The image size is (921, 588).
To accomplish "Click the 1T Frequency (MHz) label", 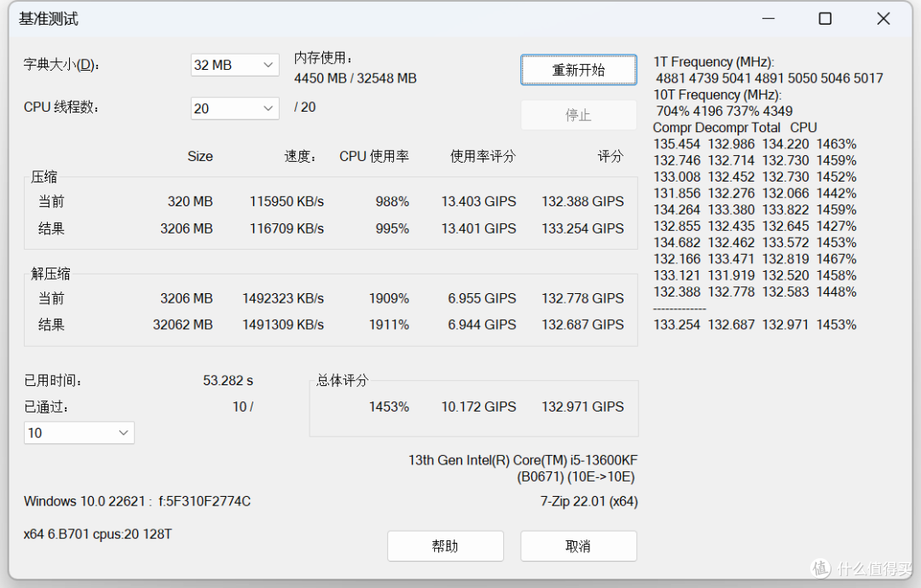I will (x=714, y=62).
